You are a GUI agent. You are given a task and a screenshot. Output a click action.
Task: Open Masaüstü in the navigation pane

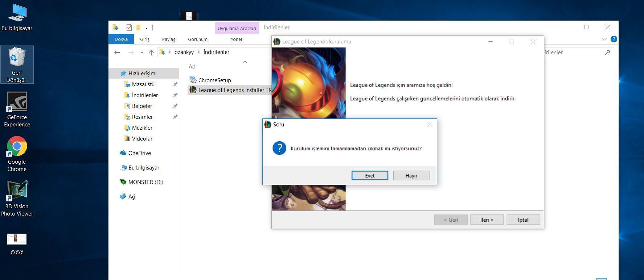pyautogui.click(x=143, y=84)
